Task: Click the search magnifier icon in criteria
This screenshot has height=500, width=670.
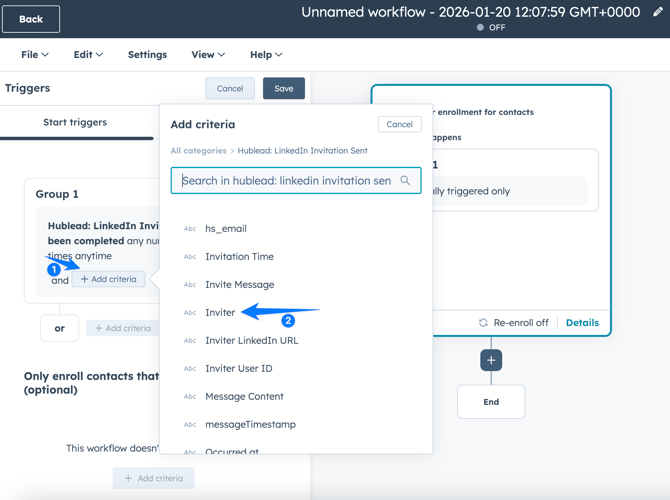Action: tap(405, 181)
